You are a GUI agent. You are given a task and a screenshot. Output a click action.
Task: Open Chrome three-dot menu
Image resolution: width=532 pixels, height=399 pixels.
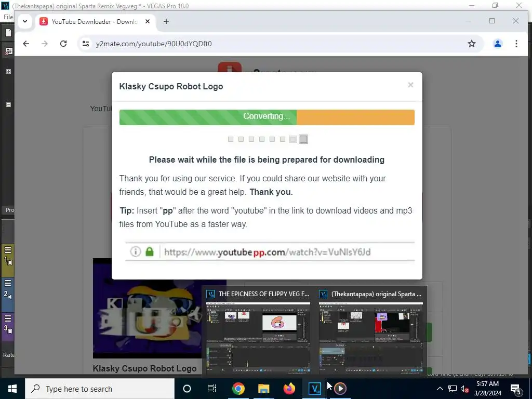point(516,44)
